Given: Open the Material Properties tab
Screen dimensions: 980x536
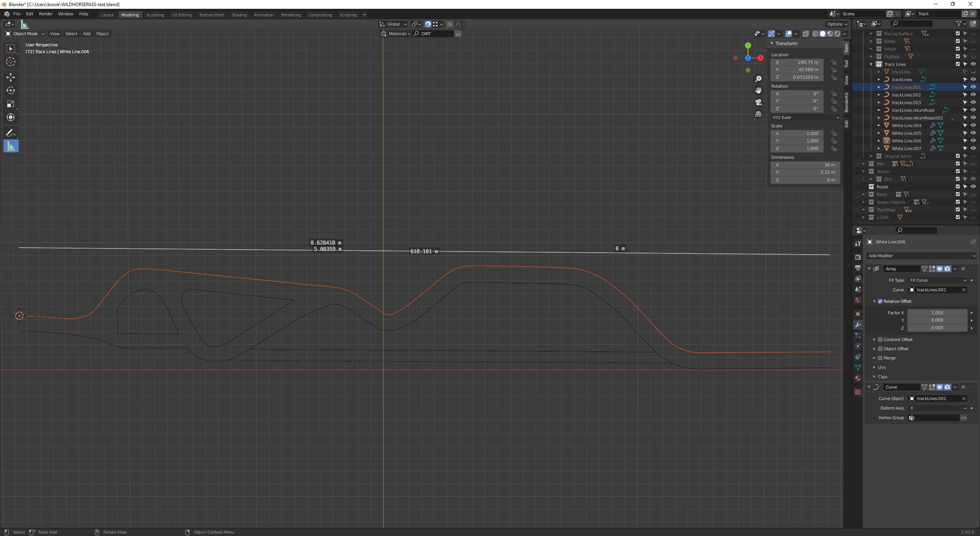Looking at the screenshot, I should (x=857, y=378).
